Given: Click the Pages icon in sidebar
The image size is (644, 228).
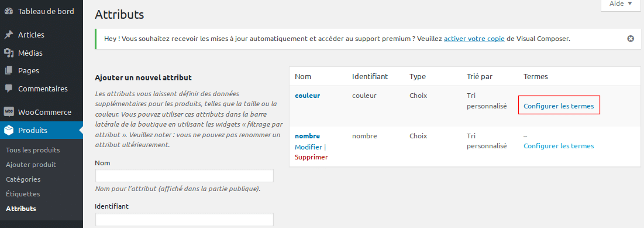Looking at the screenshot, I should (9, 71).
